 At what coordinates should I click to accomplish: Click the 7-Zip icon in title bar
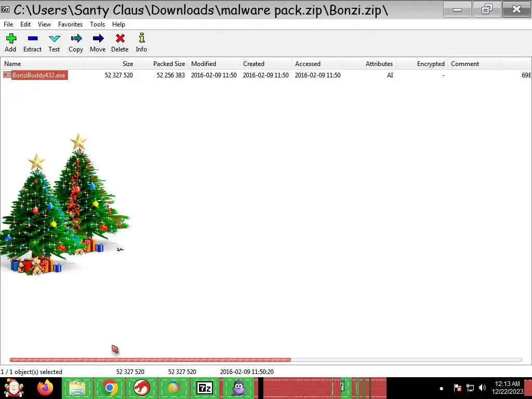click(x=5, y=9)
